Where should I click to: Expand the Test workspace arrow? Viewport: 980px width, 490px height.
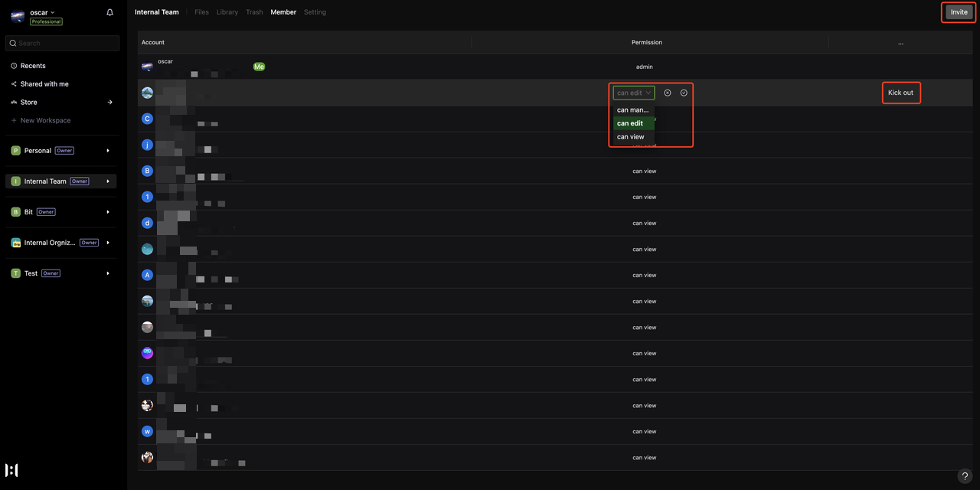(108, 273)
